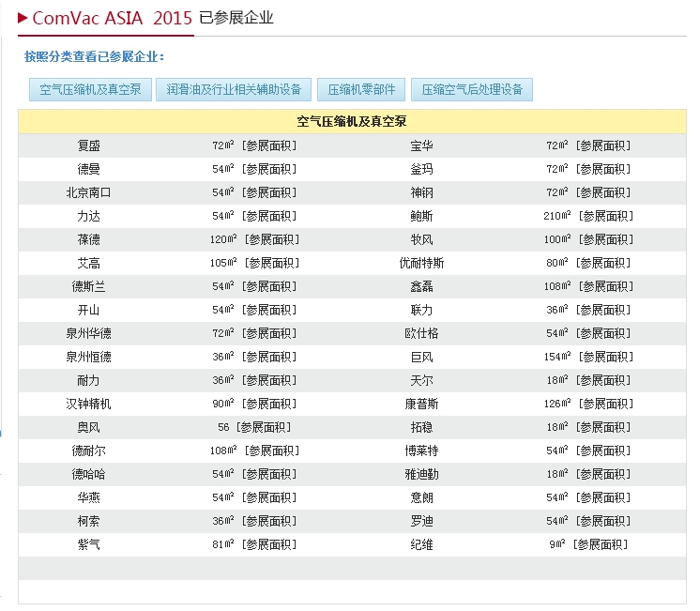700x611 pixels.
Task: Select exhibitor 优耐特斯
Action: [x=421, y=263]
